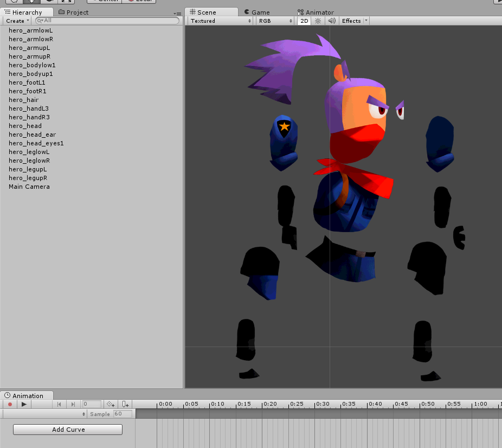
Task: Select hero_leglowL in the Hierarchy
Action: tap(29, 151)
